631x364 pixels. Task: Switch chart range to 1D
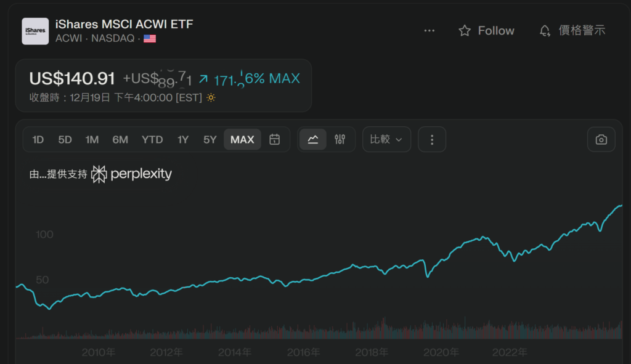pyautogui.click(x=38, y=140)
